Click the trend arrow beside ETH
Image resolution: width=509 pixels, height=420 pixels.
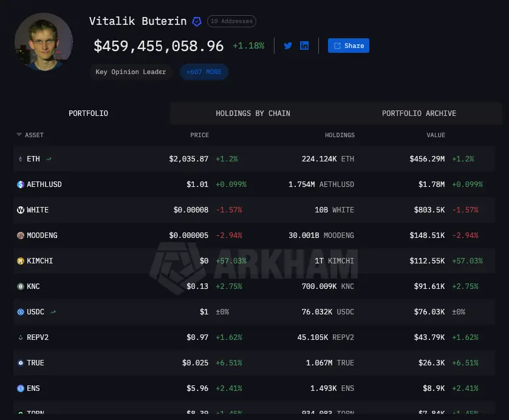coord(48,158)
